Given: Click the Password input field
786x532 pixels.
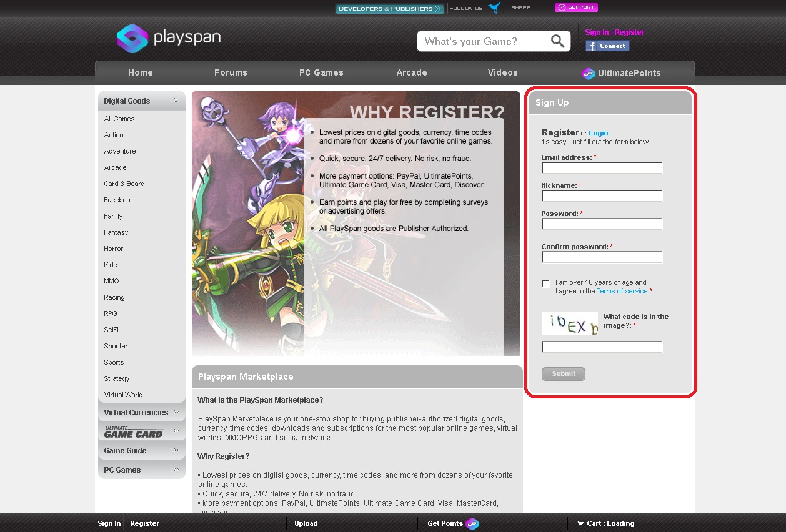Looking at the screenshot, I should click(x=602, y=224).
